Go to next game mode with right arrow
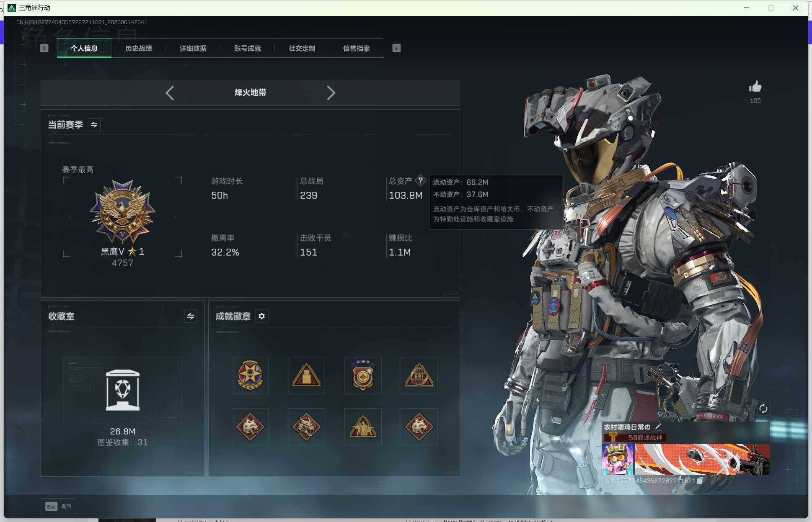Image resolution: width=812 pixels, height=522 pixels. pyautogui.click(x=331, y=93)
